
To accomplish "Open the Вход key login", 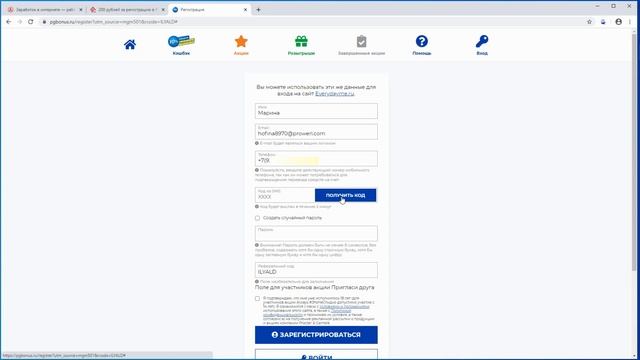I will pyautogui.click(x=482, y=45).
